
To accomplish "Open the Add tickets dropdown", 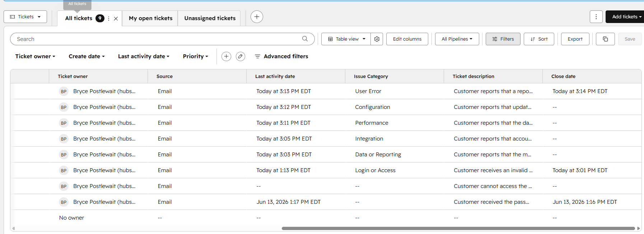I will (x=625, y=17).
